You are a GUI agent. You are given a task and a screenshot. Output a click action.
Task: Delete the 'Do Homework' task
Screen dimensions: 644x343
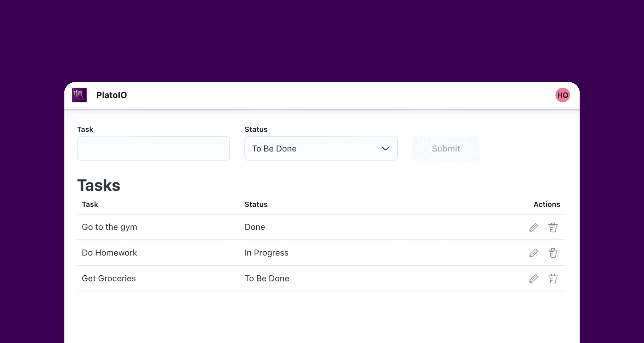coord(553,253)
